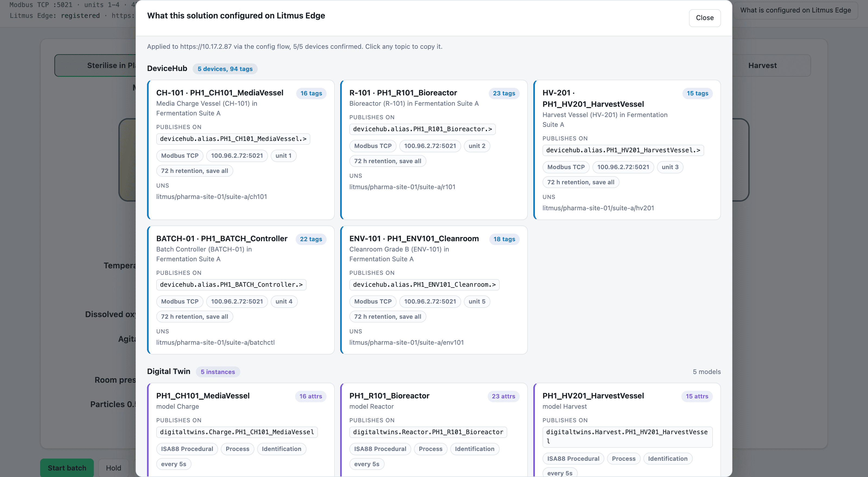Click the 'unit 5' chip on ENV-101 card
Screen dimensions: 868x477
tap(477, 301)
